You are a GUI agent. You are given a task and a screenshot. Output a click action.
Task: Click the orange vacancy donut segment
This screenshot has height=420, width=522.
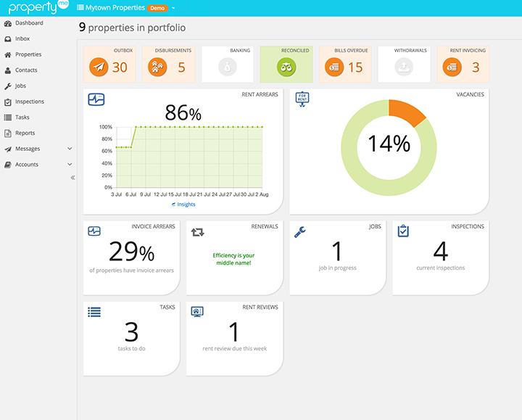[407, 112]
